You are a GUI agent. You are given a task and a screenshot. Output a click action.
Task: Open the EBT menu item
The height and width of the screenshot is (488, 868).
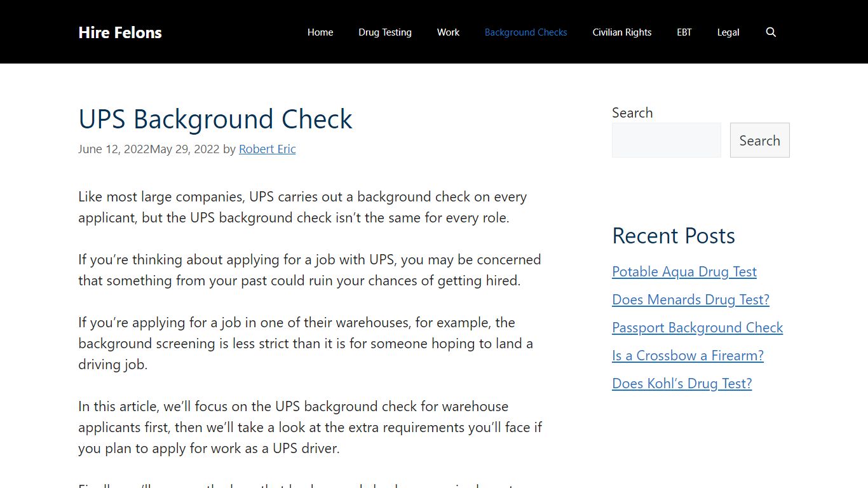point(684,32)
